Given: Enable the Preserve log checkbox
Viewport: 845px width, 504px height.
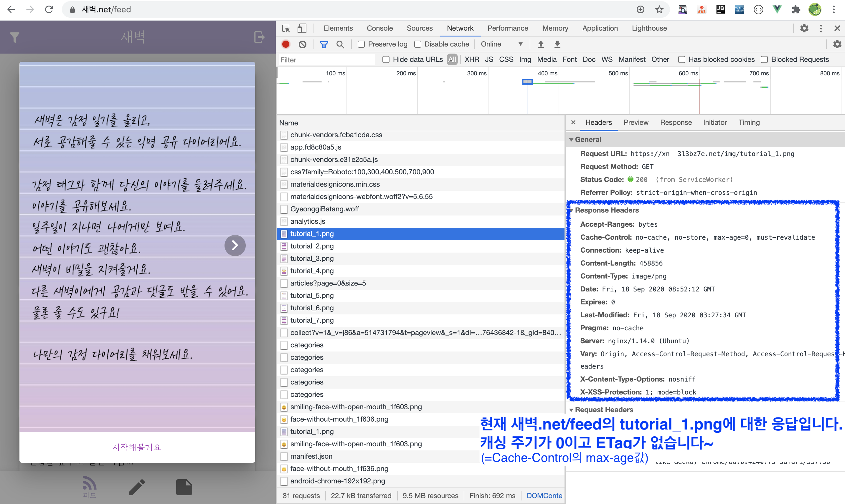Looking at the screenshot, I should pyautogui.click(x=361, y=44).
